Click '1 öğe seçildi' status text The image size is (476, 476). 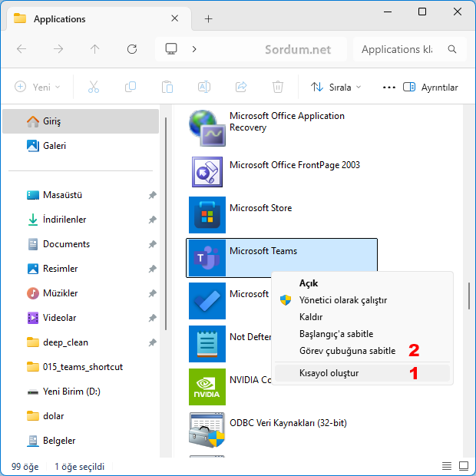[x=79, y=467]
